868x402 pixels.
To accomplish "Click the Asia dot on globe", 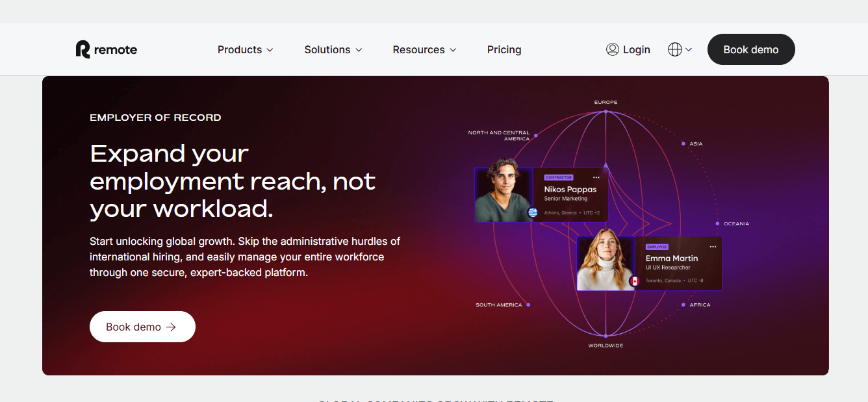I will tap(683, 144).
